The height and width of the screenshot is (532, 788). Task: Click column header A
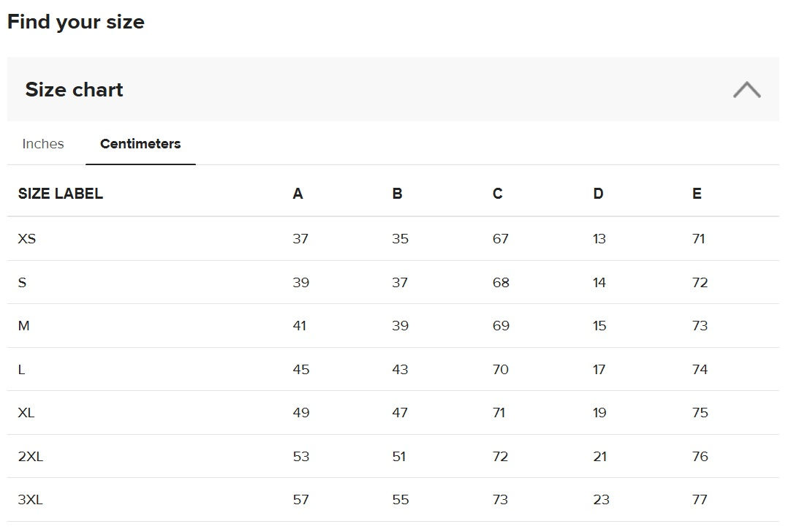coord(298,194)
